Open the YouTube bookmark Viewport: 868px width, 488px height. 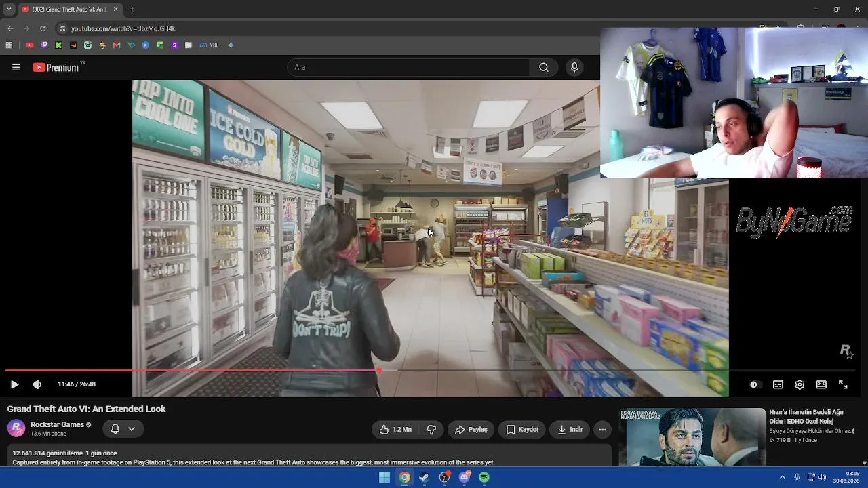[29, 45]
